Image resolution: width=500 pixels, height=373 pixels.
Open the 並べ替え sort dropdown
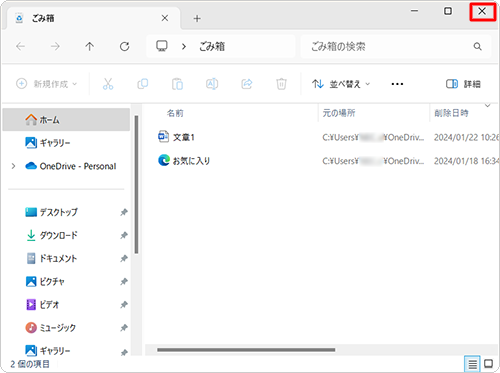pos(341,84)
